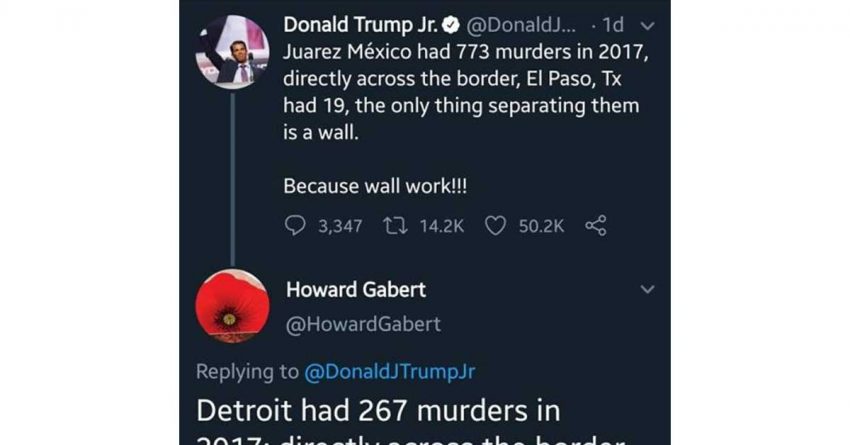Expand the chevron menu on Howard Gabert's reply
Image resolution: width=850 pixels, height=445 pixels.
point(647,289)
